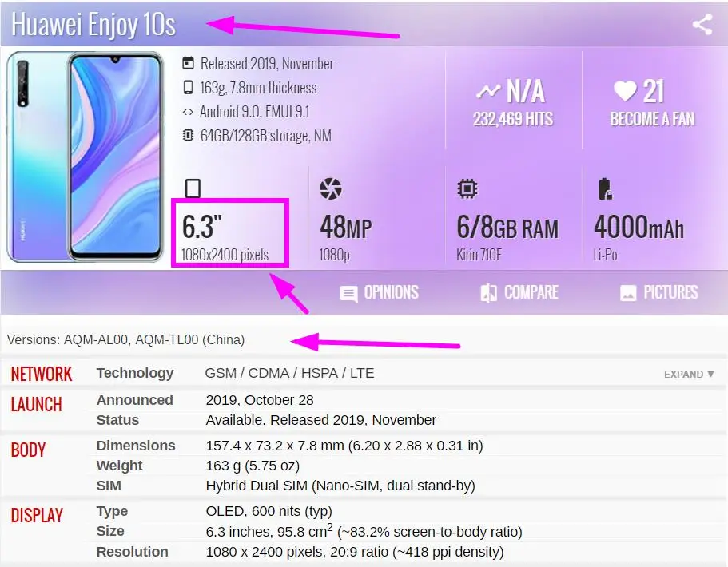Click the battery icon above 4000mAh
This screenshot has width=728, height=567.
(x=605, y=188)
